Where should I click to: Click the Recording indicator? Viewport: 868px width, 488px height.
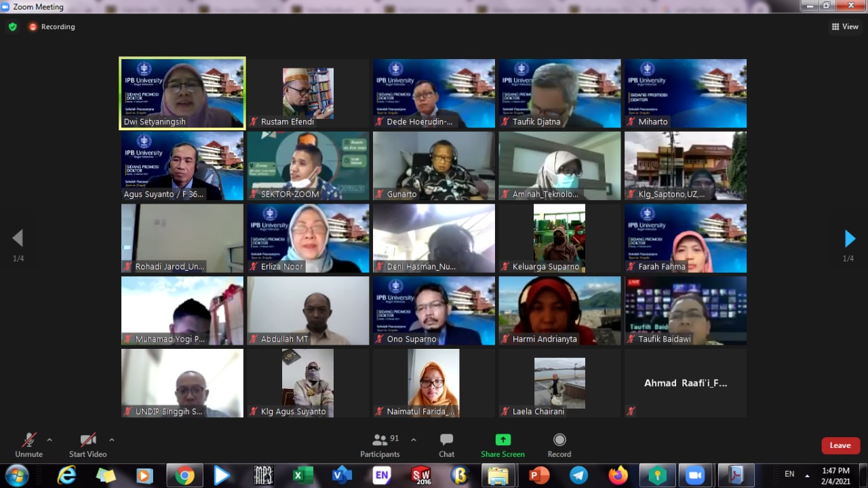coord(52,26)
